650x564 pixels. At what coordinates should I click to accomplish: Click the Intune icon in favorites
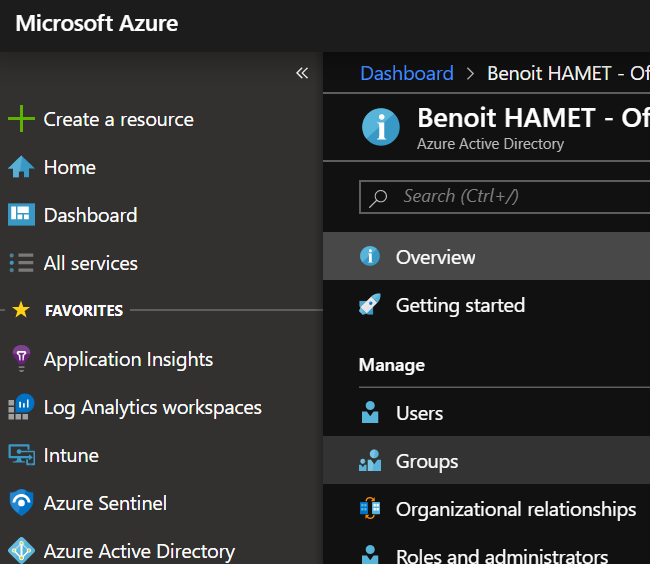(x=21, y=455)
